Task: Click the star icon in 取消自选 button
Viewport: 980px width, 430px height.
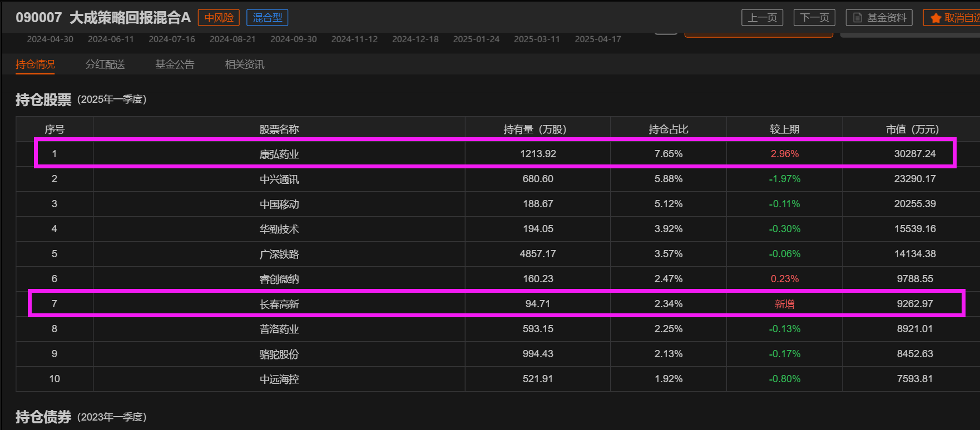Action: point(936,18)
